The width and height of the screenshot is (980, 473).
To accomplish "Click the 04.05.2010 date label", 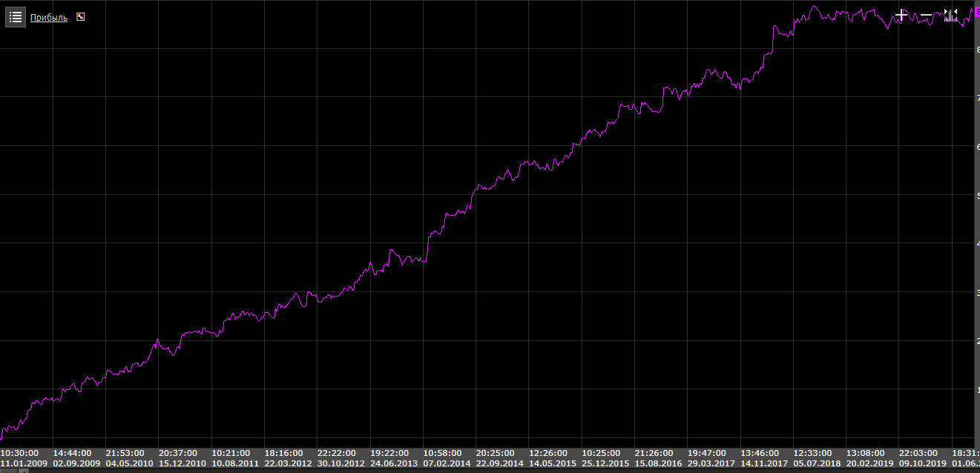I will (129, 463).
